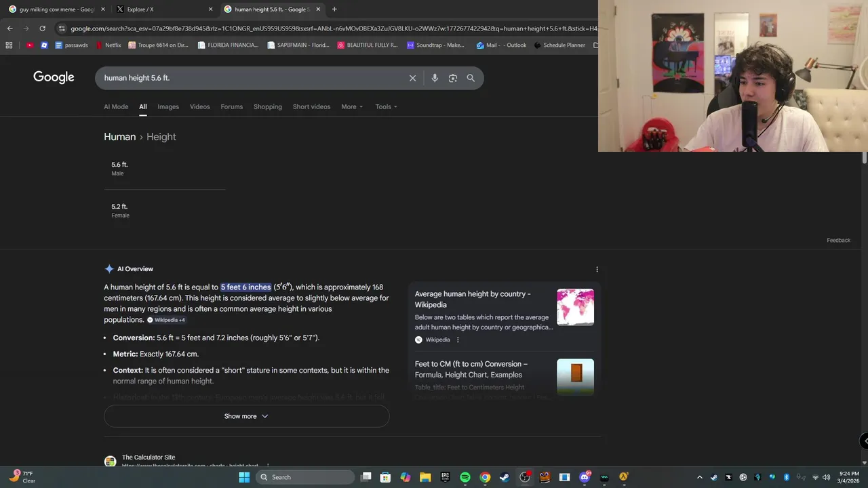Open the Mail - Outlook bookmark
868x488 pixels.
tap(501, 45)
